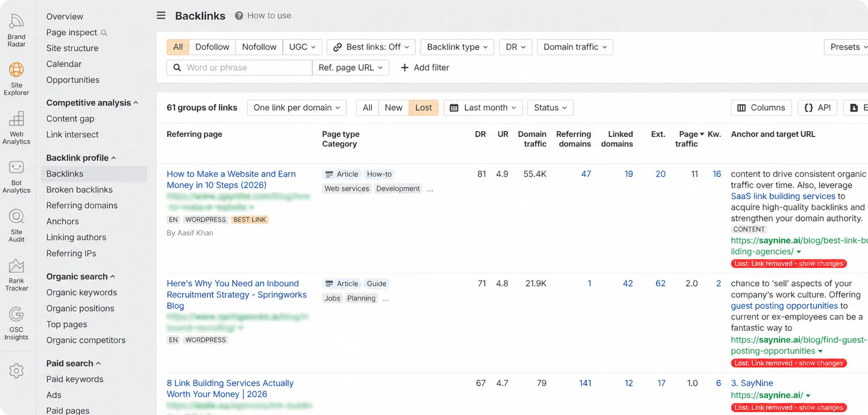Open Organic keywords in sidebar
This screenshot has height=415, width=868.
[x=82, y=292]
